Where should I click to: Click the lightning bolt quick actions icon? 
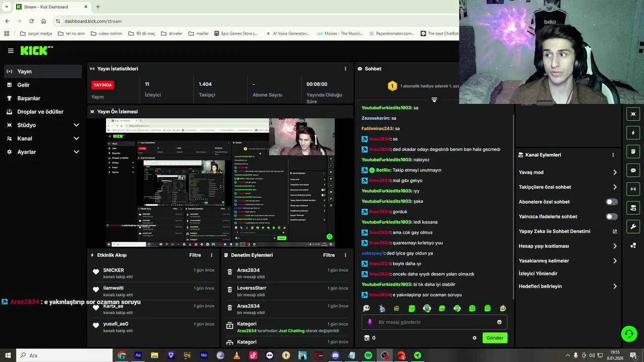click(x=633, y=133)
